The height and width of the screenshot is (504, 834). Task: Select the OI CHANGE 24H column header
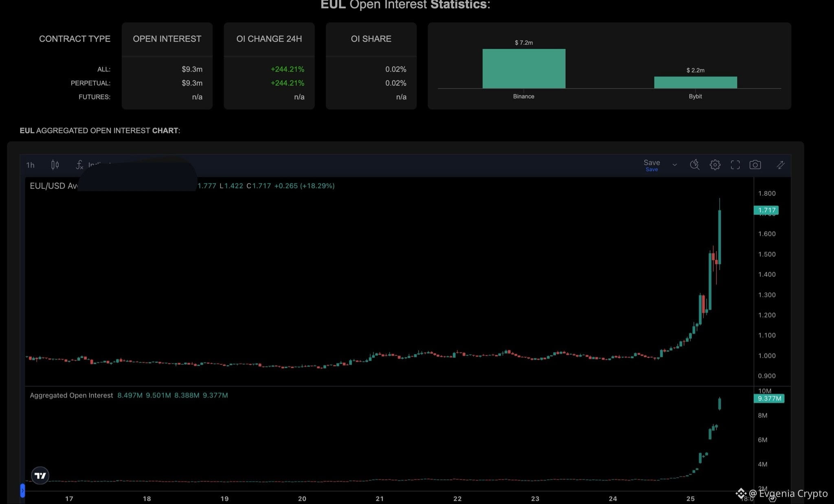[269, 39]
